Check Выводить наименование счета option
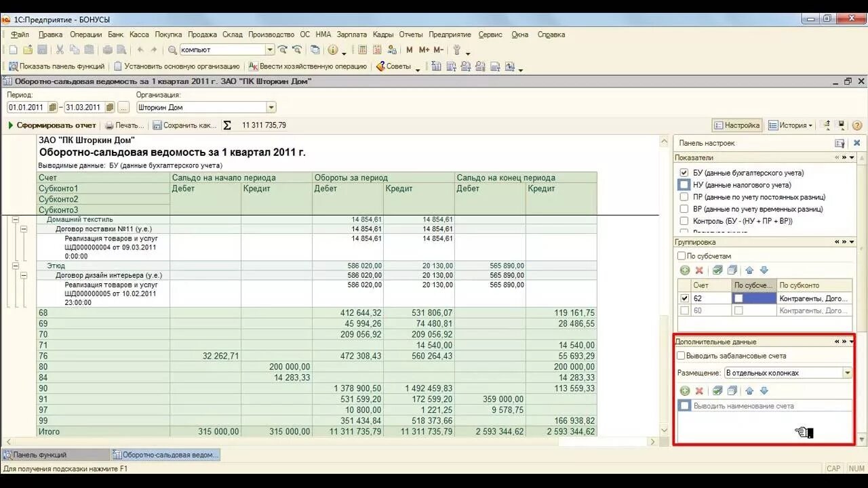Viewport: 868px width, 488px height. coord(685,406)
